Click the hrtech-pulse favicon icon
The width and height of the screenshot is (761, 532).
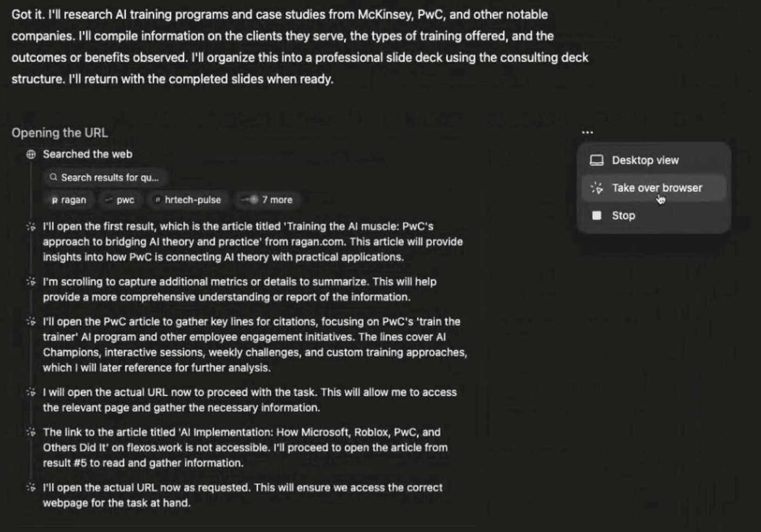[x=157, y=199]
